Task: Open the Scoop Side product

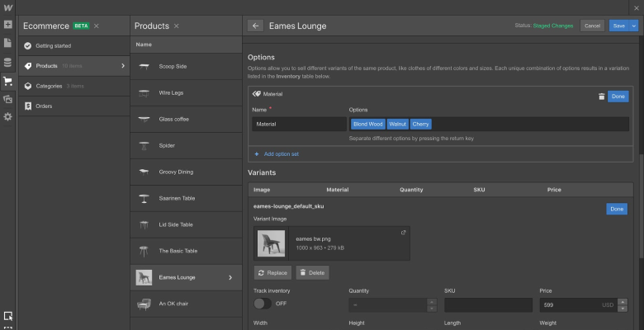Action: pos(186,67)
